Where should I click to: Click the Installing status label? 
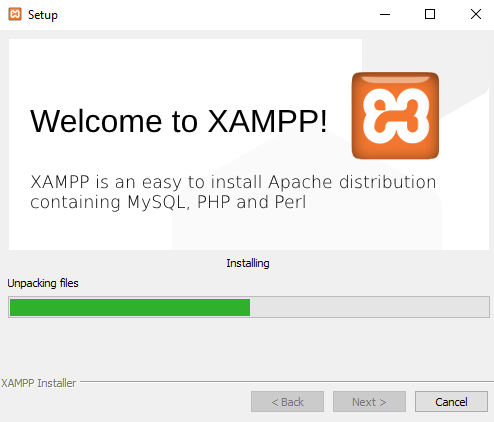[x=248, y=263]
